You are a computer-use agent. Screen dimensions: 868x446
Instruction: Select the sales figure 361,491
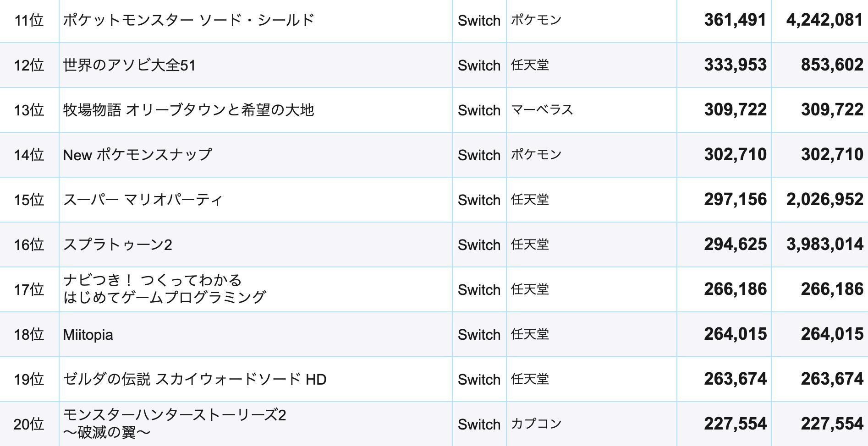pos(735,20)
